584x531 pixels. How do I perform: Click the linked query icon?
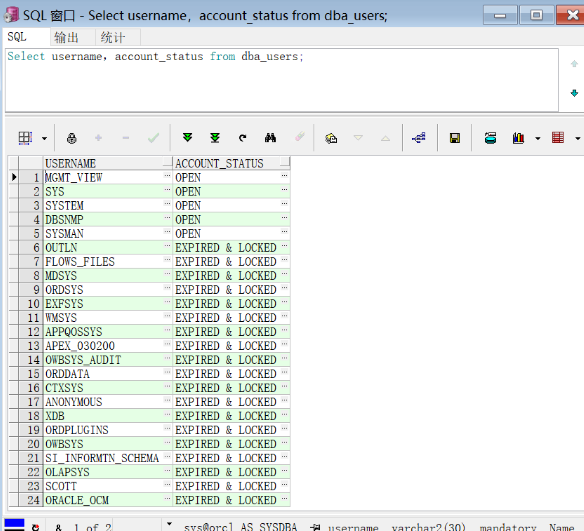[419, 138]
